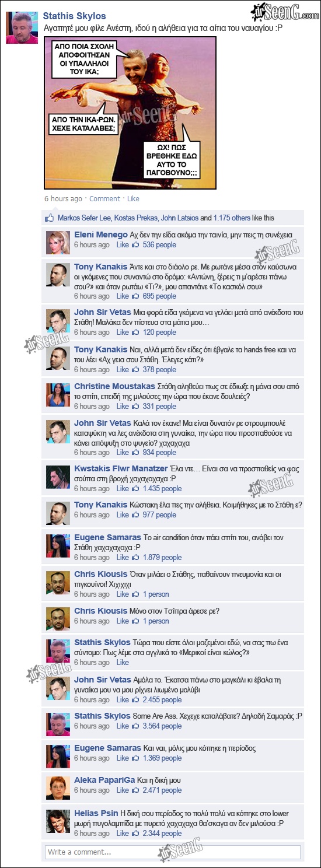321x868 pixels.
Task: Open Aleka PapariGa's avatar thumbnail
Action: pyautogui.click(x=58, y=786)
